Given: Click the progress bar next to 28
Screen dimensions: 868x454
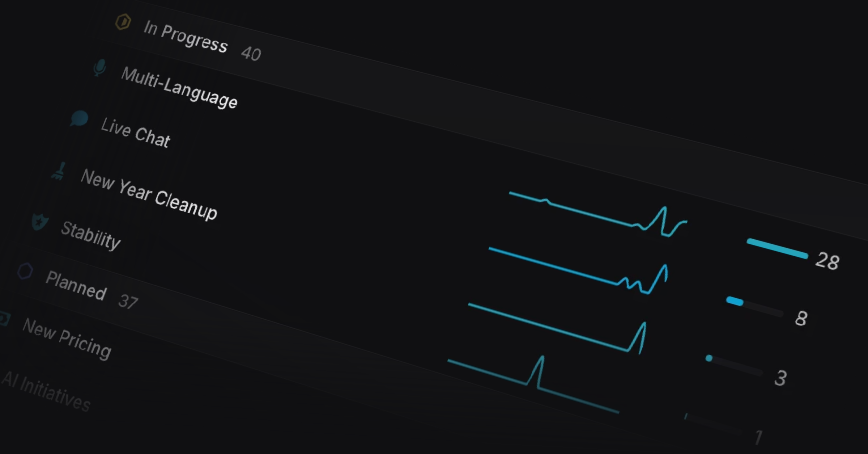Looking at the screenshot, I should pyautogui.click(x=777, y=249).
